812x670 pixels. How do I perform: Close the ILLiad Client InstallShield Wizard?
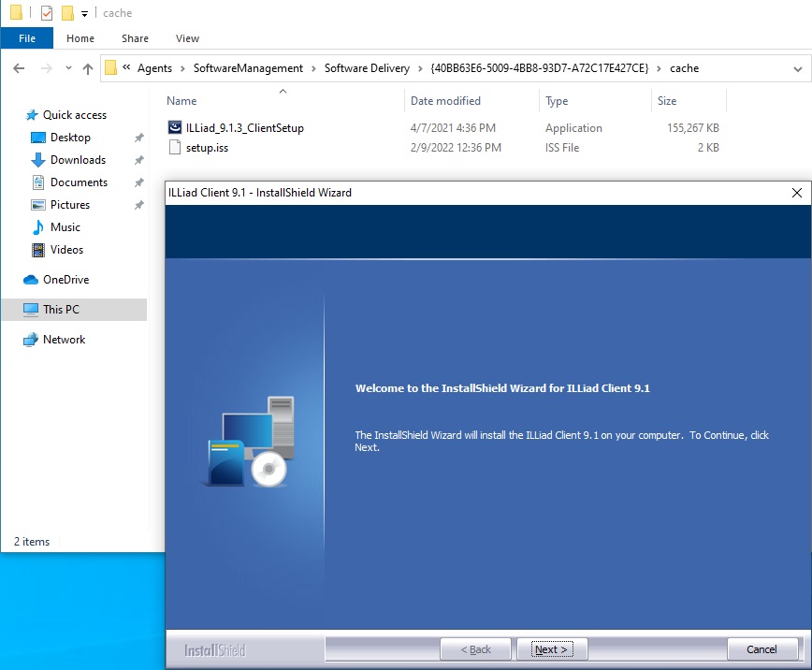796,193
